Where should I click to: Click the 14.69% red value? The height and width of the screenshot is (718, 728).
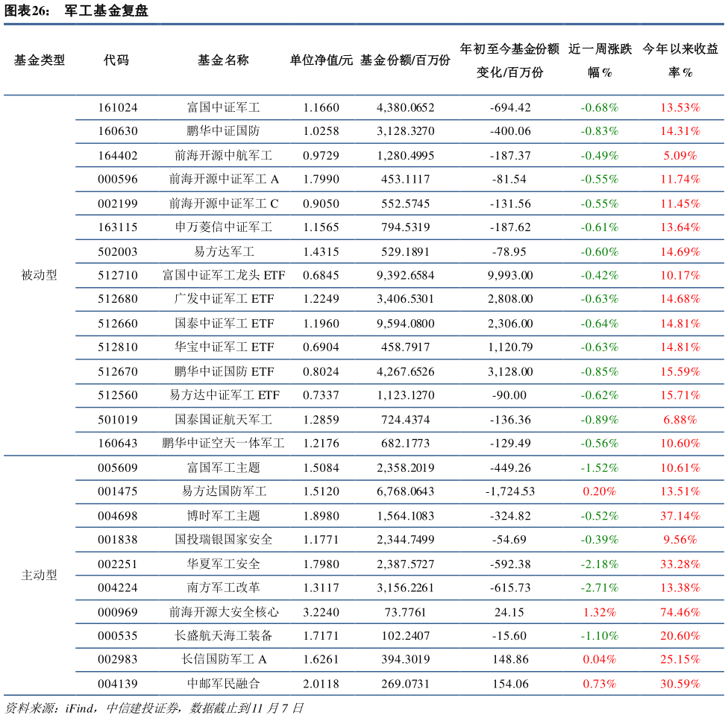click(x=680, y=251)
